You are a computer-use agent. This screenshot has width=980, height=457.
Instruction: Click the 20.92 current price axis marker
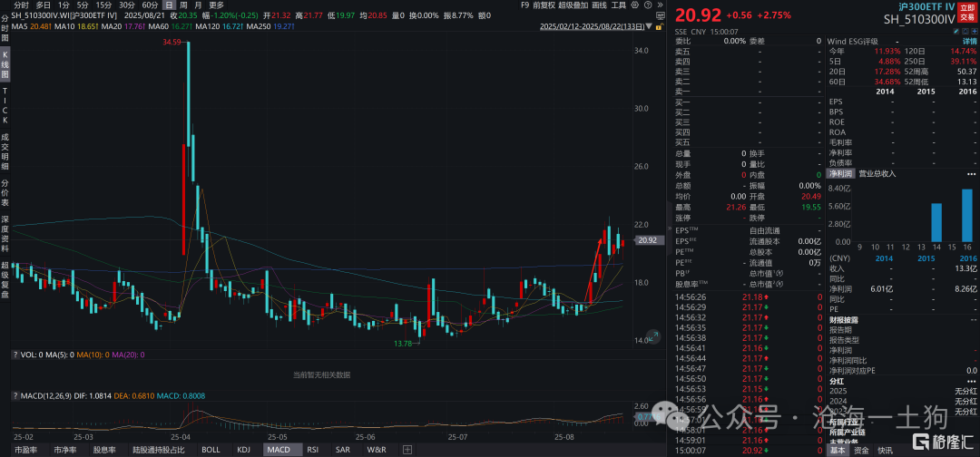coord(647,240)
